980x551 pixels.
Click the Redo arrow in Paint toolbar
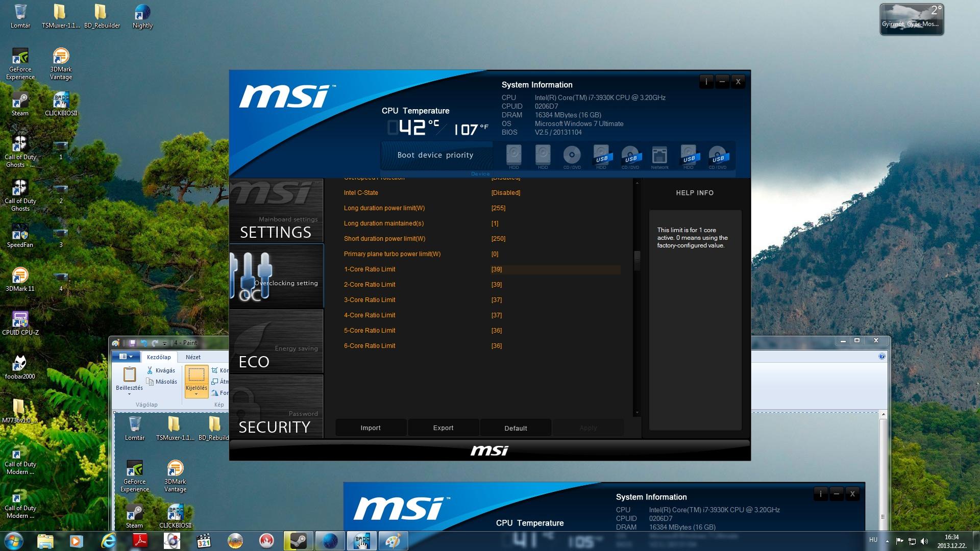155,343
